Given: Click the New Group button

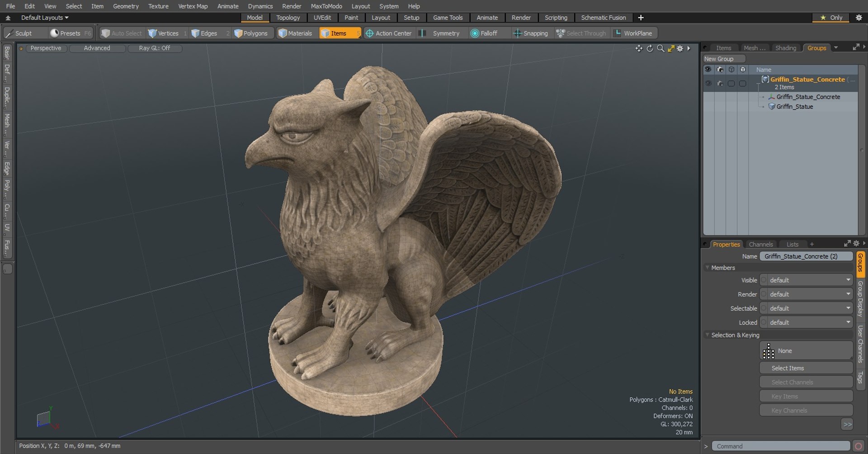Looking at the screenshot, I should point(723,59).
